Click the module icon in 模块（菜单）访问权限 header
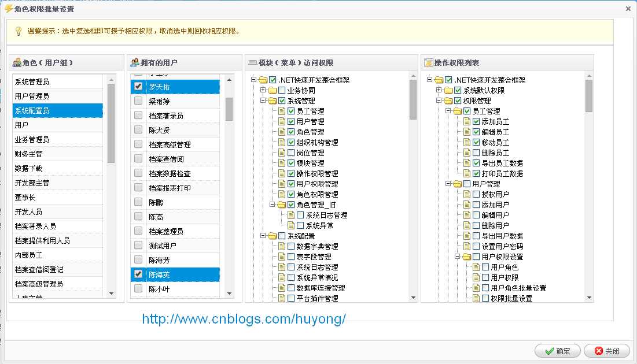The height and width of the screenshot is (364, 637). pos(253,62)
